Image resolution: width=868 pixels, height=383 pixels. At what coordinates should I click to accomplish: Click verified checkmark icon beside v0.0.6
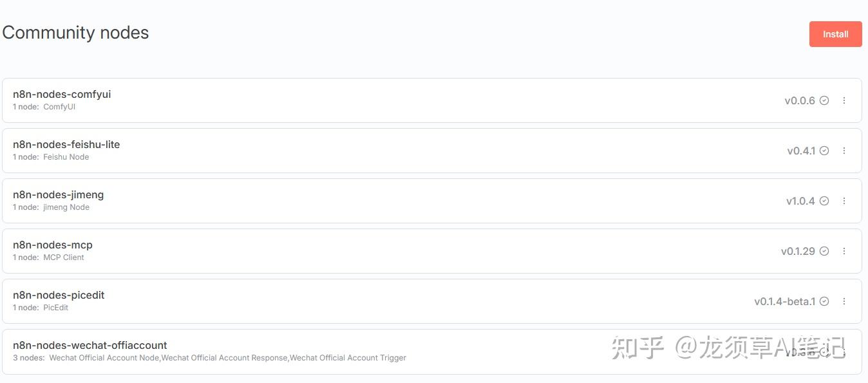824,100
